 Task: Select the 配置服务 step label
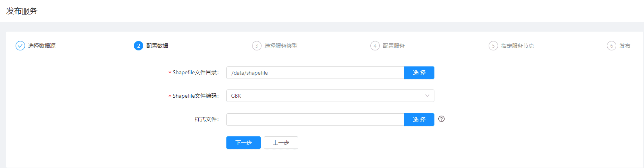(x=394, y=46)
